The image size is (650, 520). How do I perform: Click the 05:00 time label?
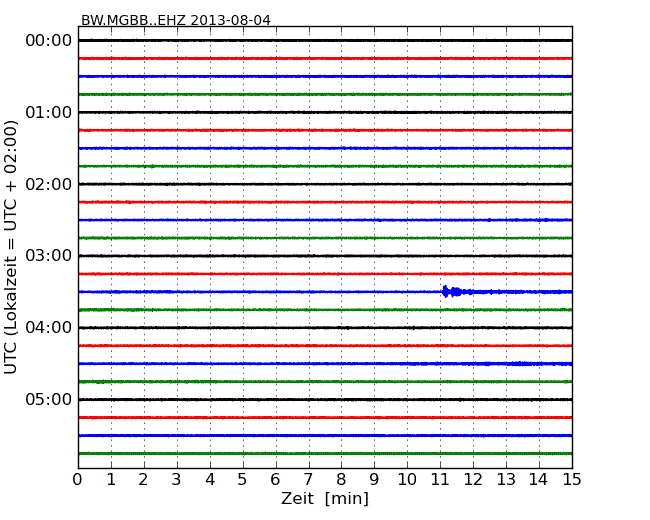pyautogui.click(x=49, y=399)
